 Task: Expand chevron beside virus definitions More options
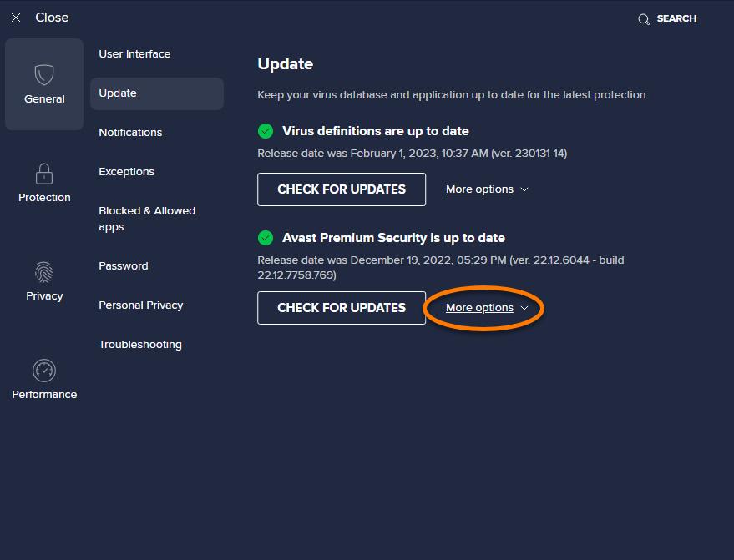coord(524,189)
